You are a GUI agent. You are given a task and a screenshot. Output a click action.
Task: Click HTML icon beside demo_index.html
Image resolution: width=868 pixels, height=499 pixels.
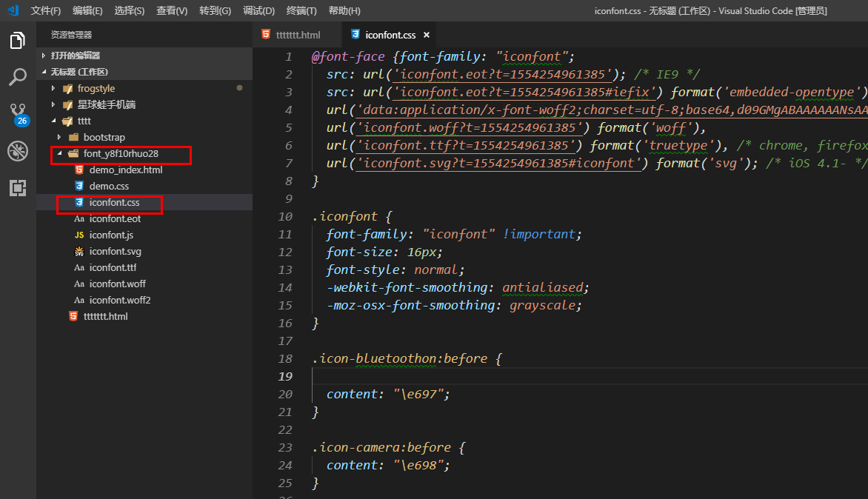tap(79, 170)
